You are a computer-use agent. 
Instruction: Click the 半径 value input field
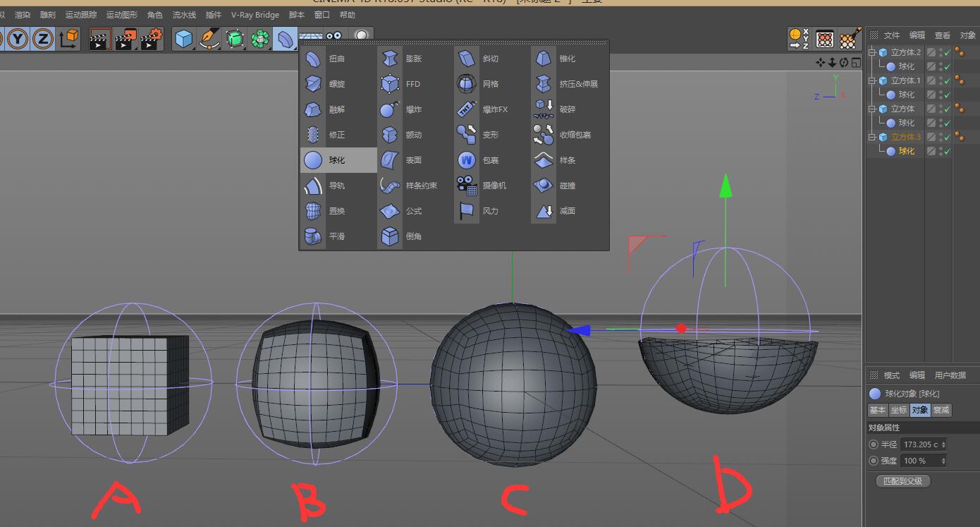(x=920, y=444)
